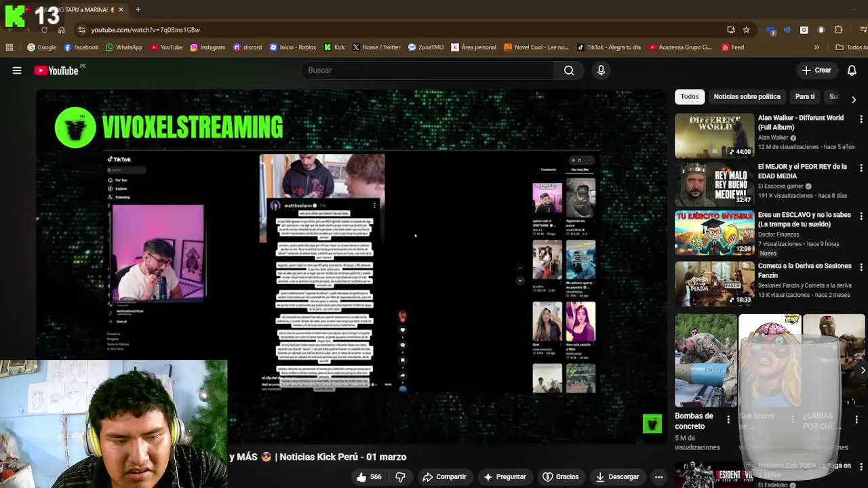Open the apps grid in bookmarks bar
The image size is (868, 488).
coord(9,47)
